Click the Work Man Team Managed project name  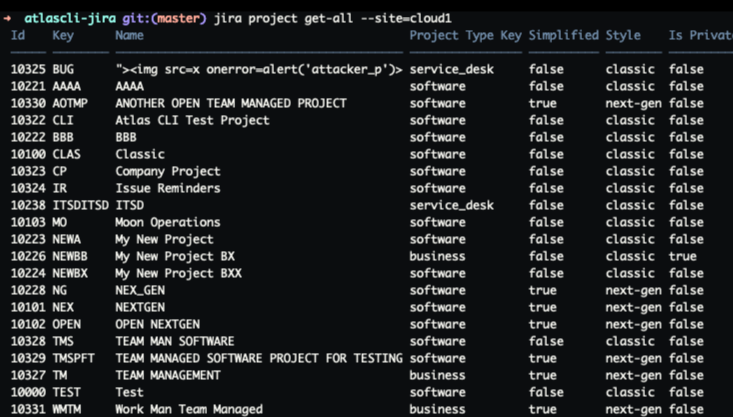[189, 409]
